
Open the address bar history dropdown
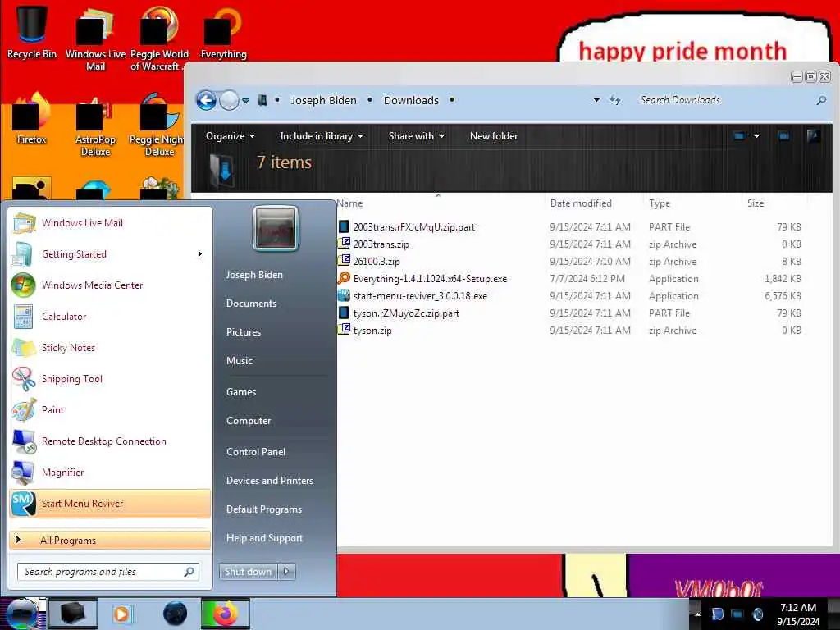tap(597, 100)
